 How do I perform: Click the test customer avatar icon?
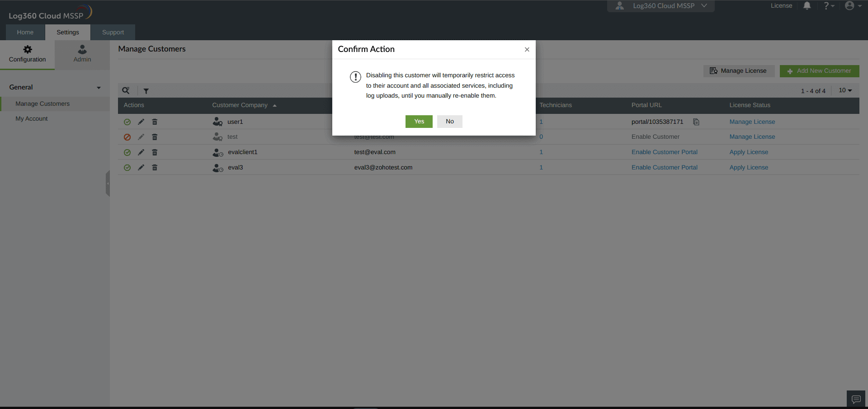(217, 137)
